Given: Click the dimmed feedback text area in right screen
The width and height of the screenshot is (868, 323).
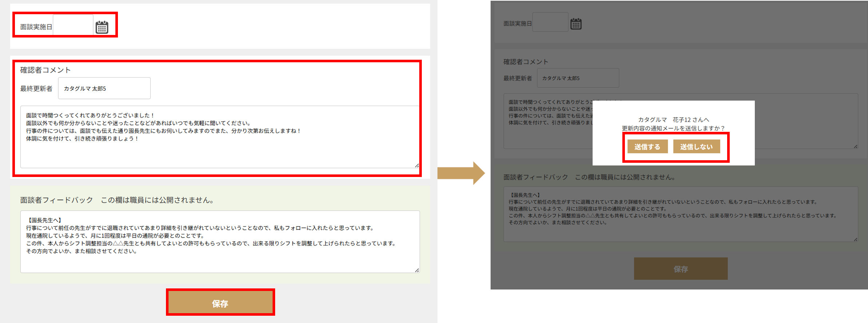Looking at the screenshot, I should 681,214.
